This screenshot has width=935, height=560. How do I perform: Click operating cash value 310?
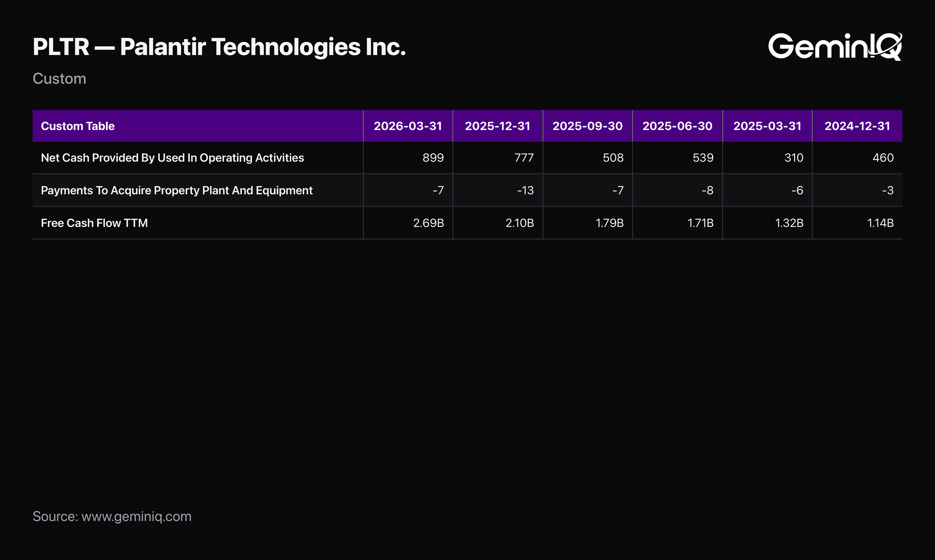click(794, 158)
